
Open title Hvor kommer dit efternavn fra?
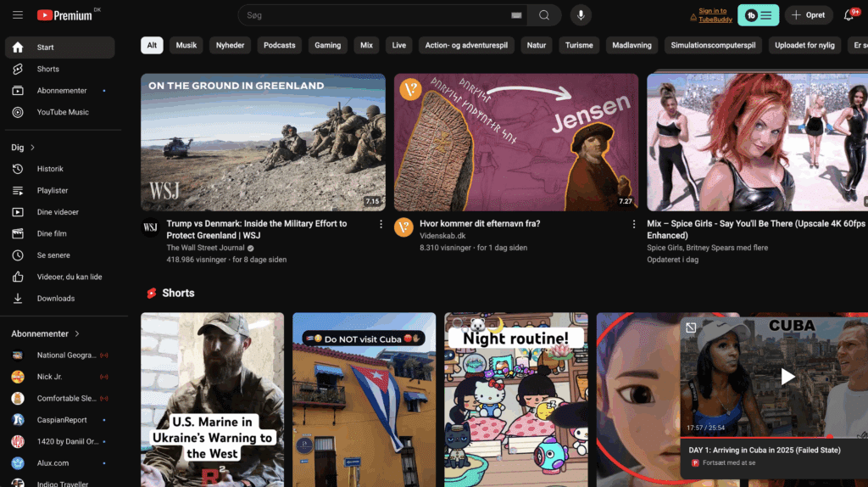480,224
